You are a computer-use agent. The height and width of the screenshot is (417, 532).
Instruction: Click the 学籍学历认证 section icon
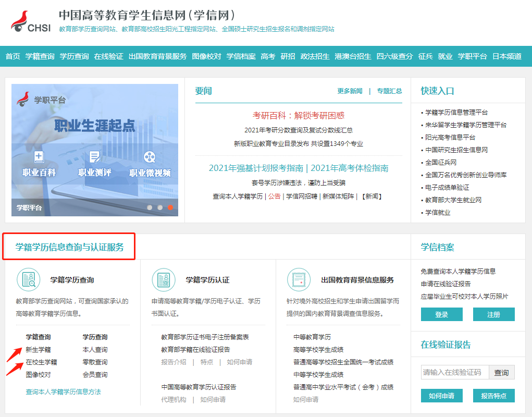click(x=164, y=280)
